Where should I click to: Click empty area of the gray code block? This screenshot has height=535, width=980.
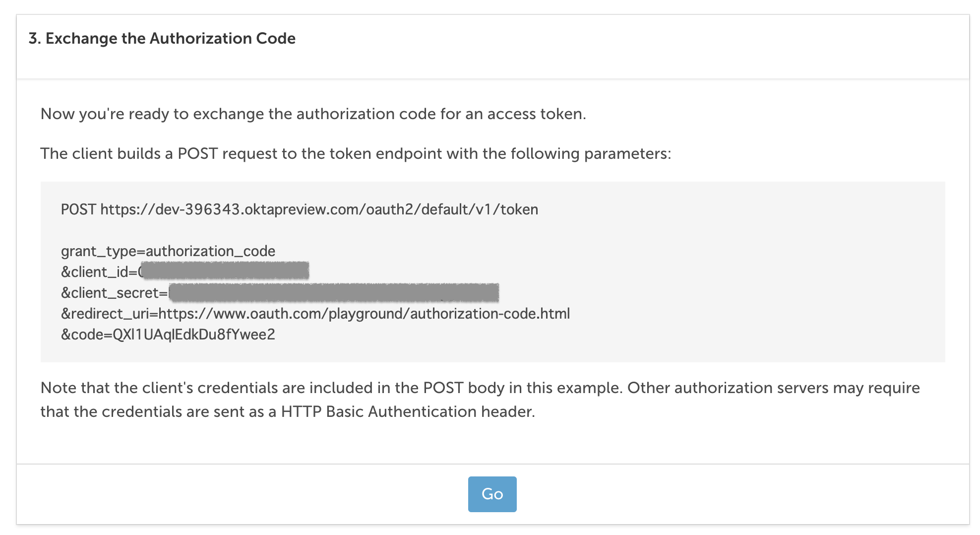744,278
